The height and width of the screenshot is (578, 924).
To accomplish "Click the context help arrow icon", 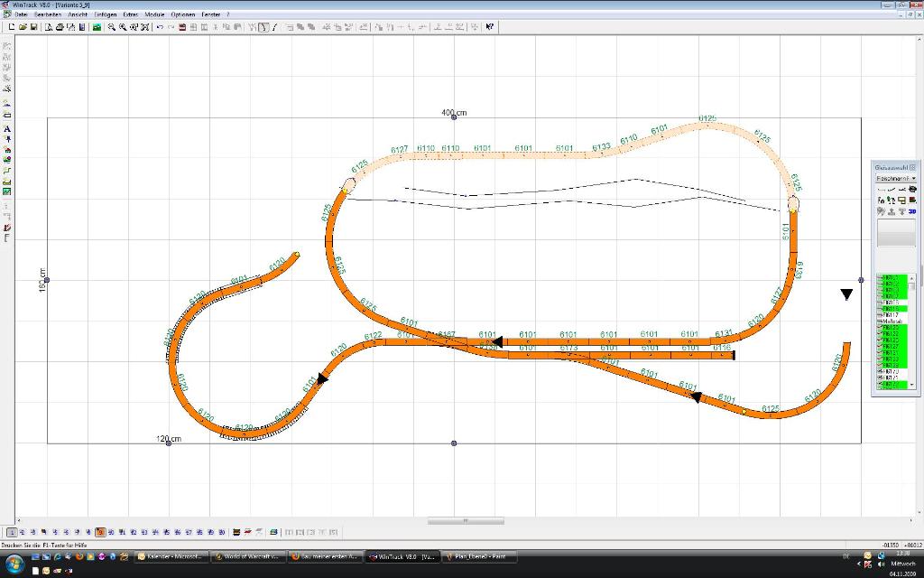I will click(x=489, y=26).
